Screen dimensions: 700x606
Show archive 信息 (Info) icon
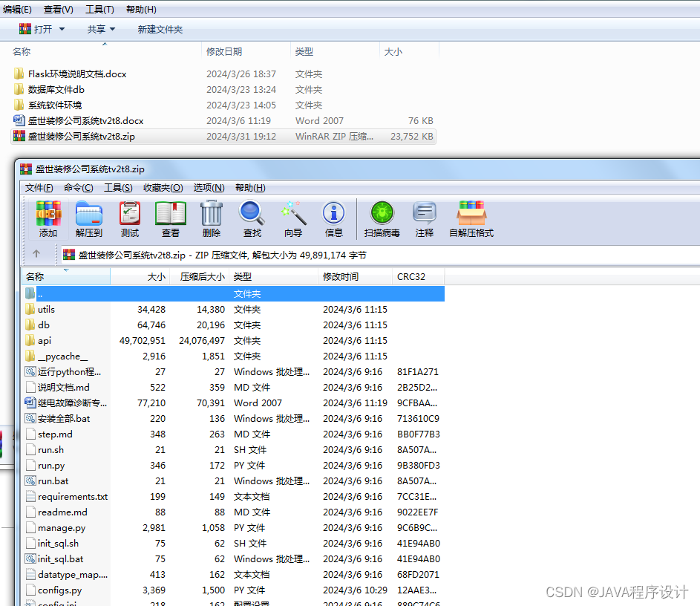tap(333, 219)
